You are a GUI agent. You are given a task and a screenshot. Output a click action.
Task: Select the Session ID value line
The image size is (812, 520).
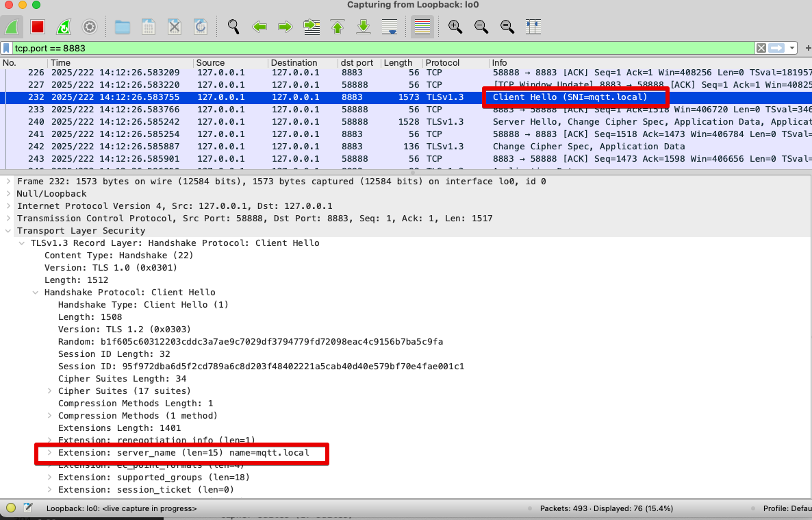[x=261, y=366]
